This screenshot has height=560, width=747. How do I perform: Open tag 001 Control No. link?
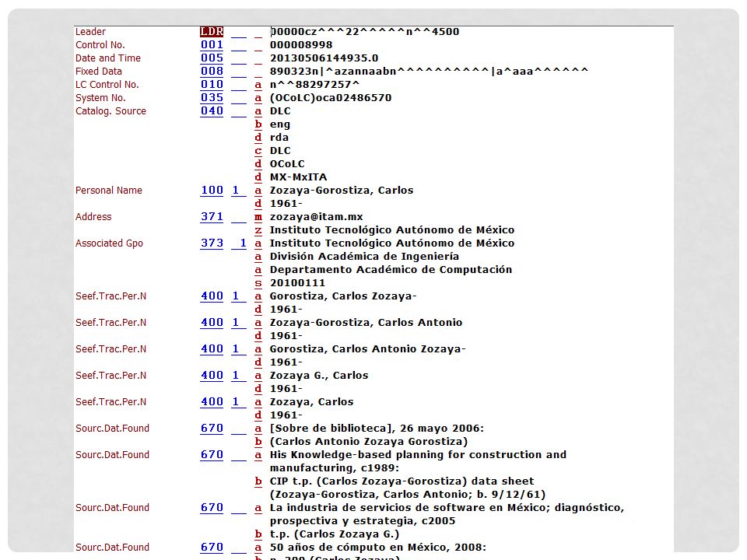click(212, 45)
